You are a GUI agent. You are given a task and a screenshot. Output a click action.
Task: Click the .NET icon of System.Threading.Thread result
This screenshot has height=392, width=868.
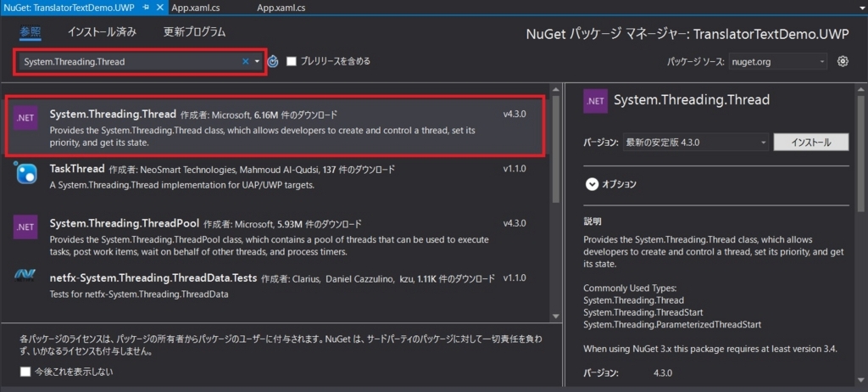pyautogui.click(x=25, y=118)
